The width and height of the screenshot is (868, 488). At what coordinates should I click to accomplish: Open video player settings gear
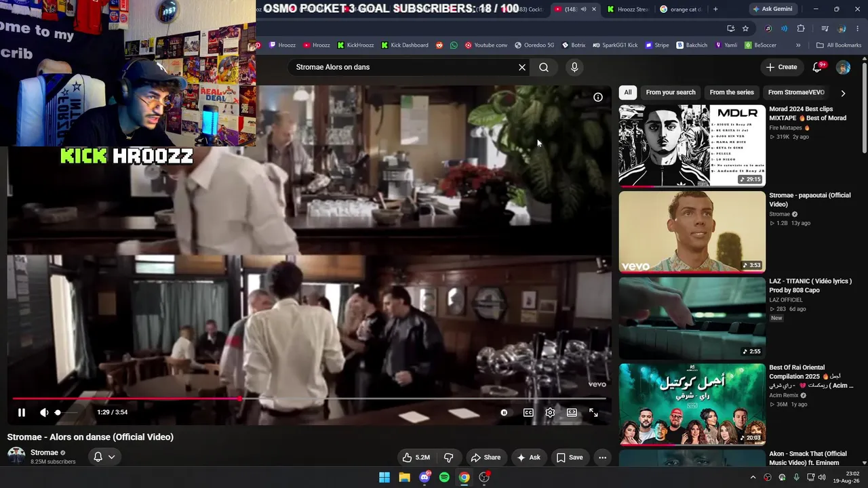(x=550, y=412)
